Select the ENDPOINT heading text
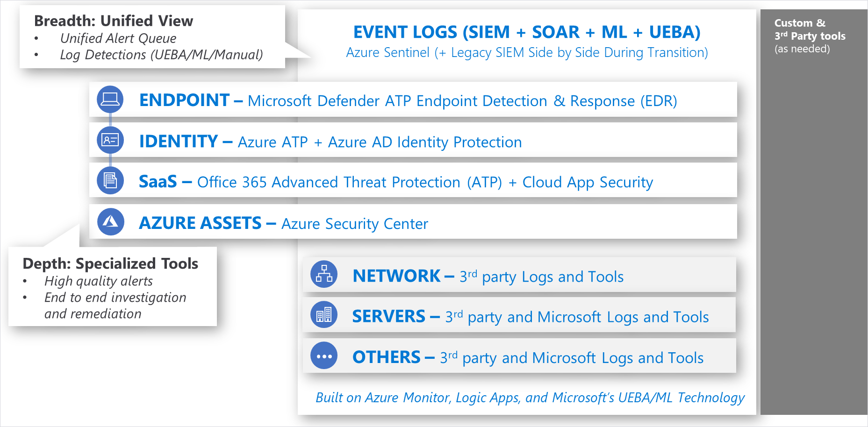 [184, 100]
